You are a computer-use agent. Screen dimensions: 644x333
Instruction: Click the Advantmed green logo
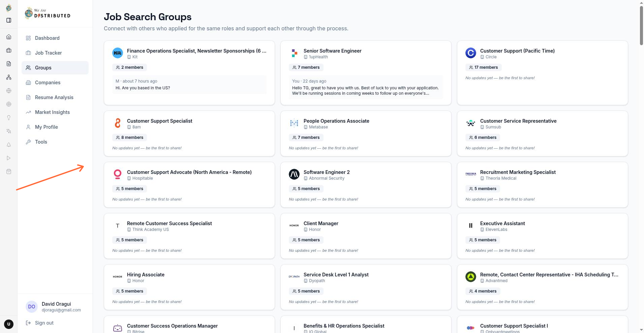pos(471,277)
